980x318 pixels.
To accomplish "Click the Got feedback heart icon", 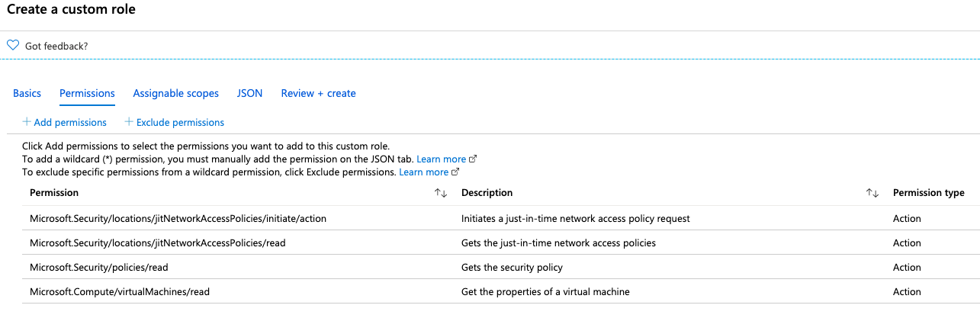I will (12, 46).
